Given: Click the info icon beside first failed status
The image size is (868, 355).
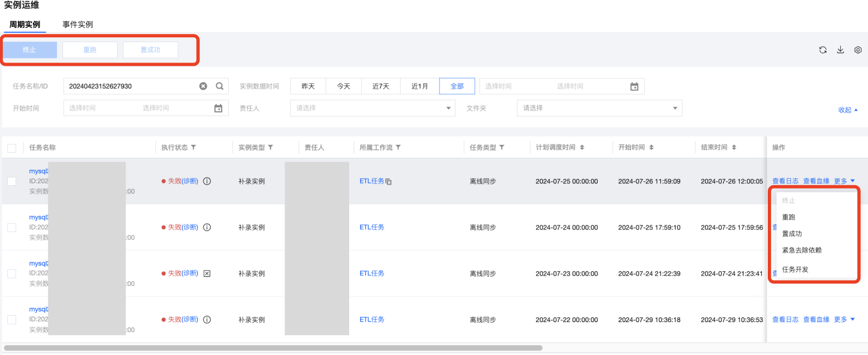Looking at the screenshot, I should point(207,181).
